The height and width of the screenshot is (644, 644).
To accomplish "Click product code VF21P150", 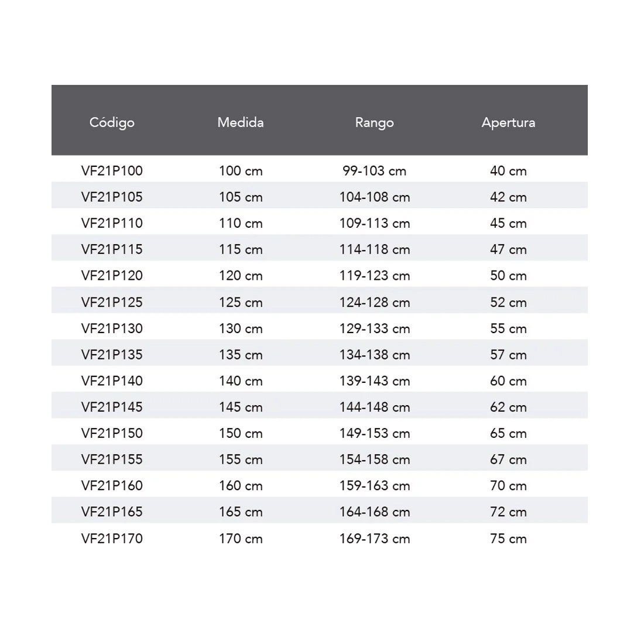I will pos(112,433).
